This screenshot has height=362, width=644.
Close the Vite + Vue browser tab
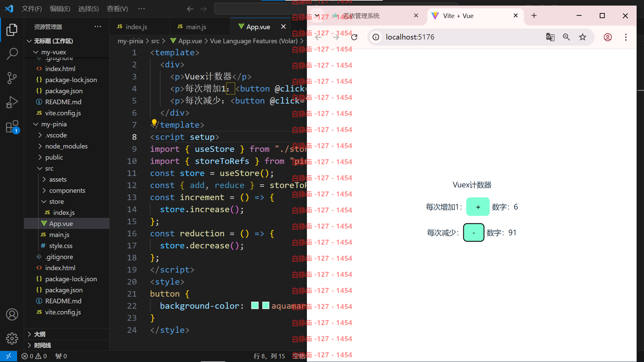[x=516, y=15]
